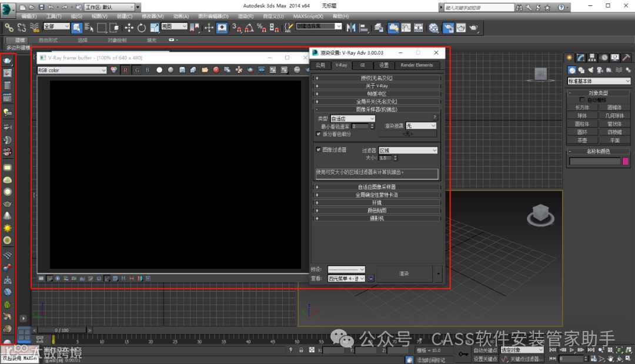Click the 渲染 render button

[x=404, y=273]
